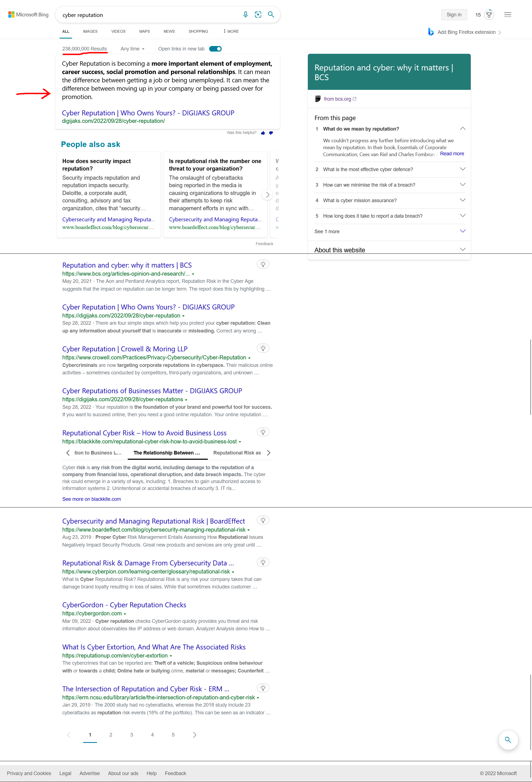Click thumbs down not helpful icon
This screenshot has width=532, height=782.
[x=271, y=133]
